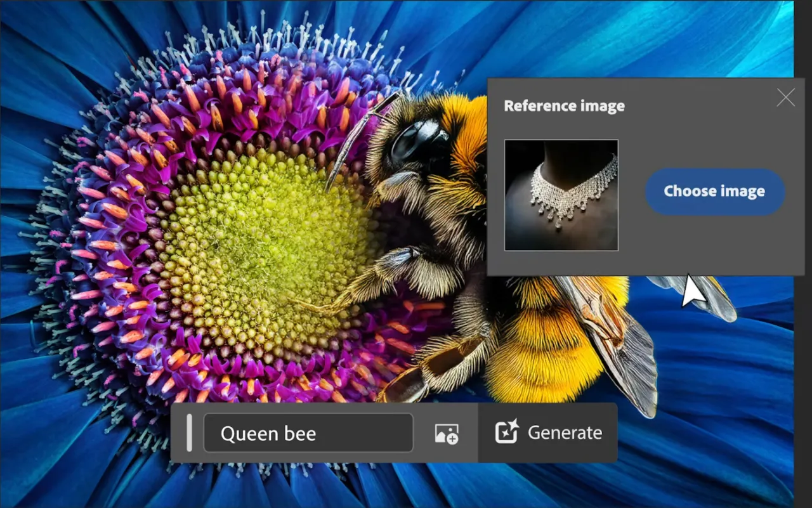Click the Choose image button

click(x=715, y=192)
